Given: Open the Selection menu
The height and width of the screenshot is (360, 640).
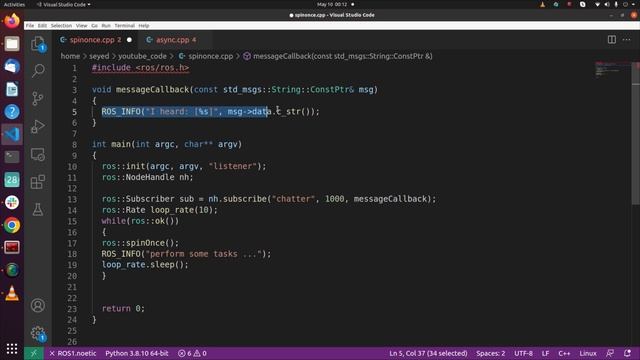Looking at the screenshot, I should [x=61, y=26].
